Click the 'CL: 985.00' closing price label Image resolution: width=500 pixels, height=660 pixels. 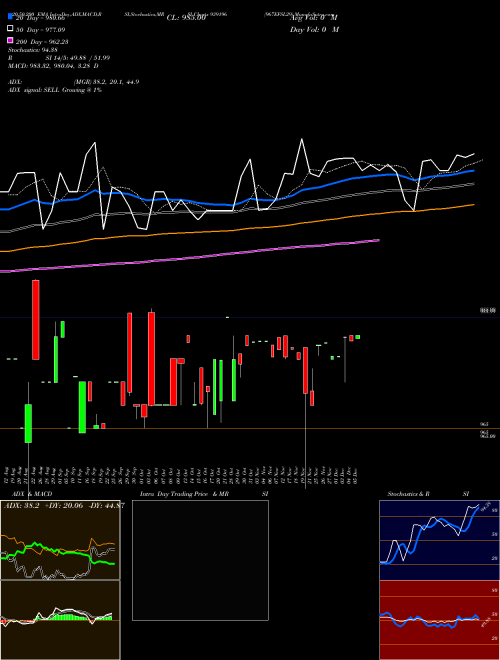coord(186,18)
